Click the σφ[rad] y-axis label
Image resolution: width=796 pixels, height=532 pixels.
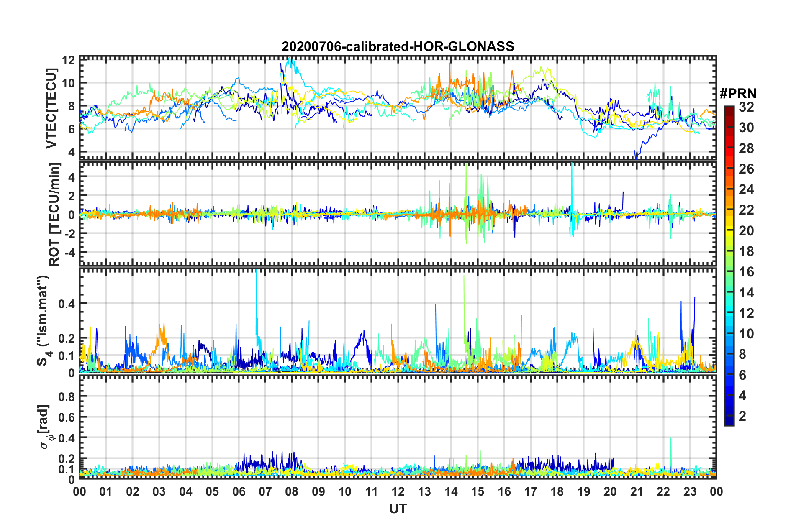tap(45, 427)
